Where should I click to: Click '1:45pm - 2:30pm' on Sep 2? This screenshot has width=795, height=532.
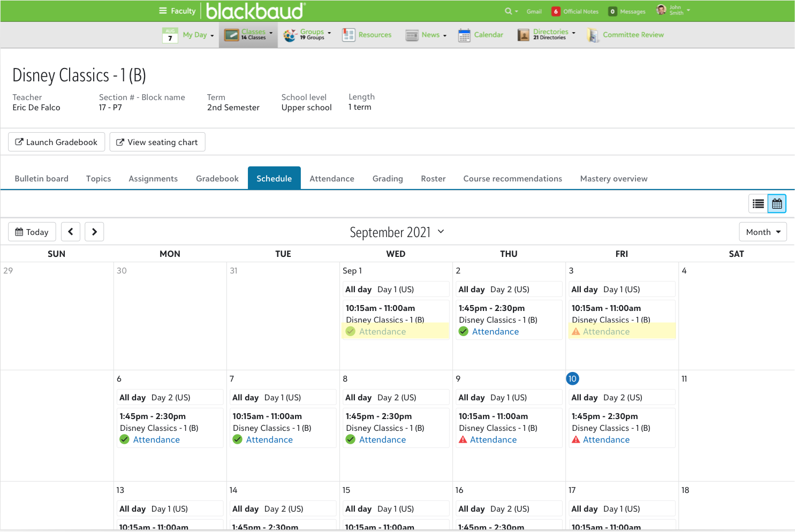pos(491,308)
